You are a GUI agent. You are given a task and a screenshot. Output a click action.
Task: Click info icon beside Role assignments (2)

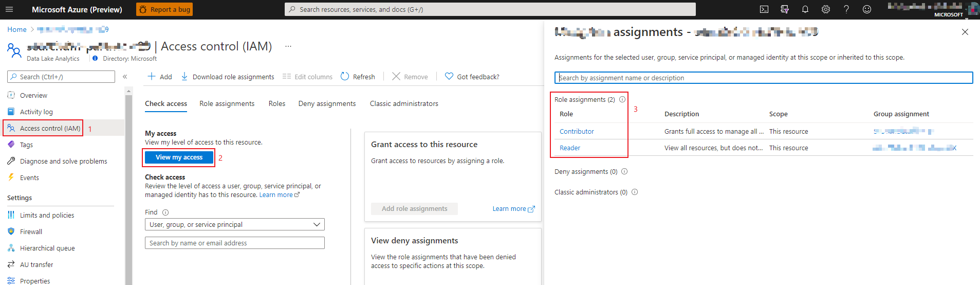622,99
